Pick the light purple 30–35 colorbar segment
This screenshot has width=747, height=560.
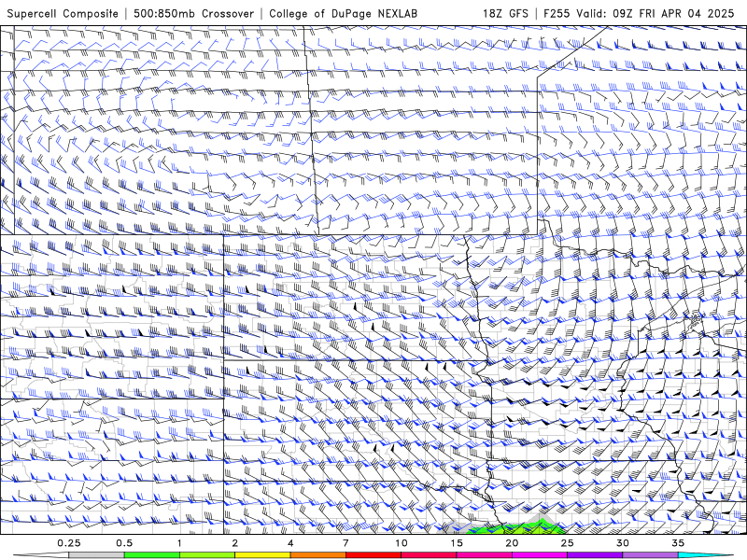tap(650, 555)
